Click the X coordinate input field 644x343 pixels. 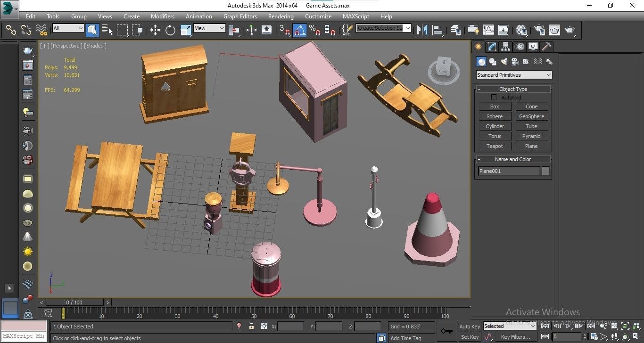click(x=290, y=326)
